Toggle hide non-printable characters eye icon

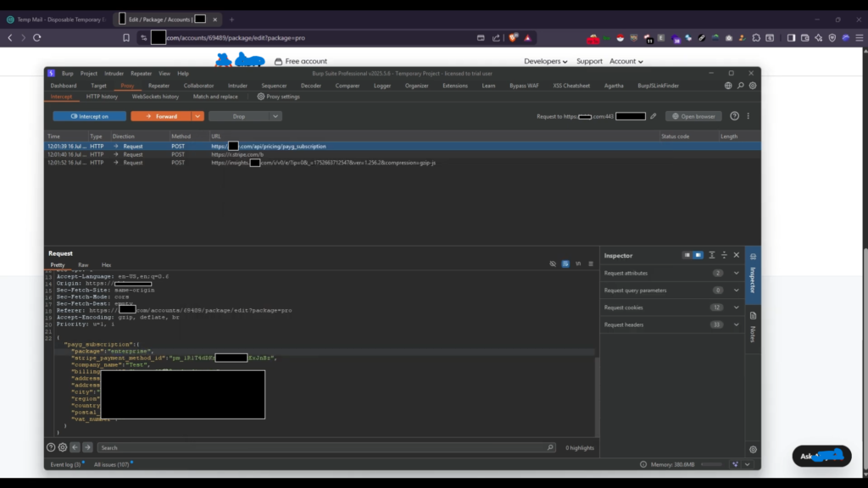pyautogui.click(x=553, y=264)
